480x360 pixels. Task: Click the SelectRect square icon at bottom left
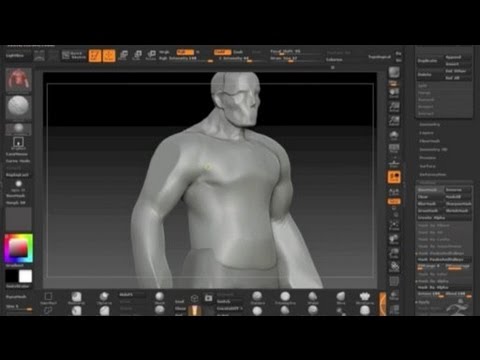click(48, 298)
